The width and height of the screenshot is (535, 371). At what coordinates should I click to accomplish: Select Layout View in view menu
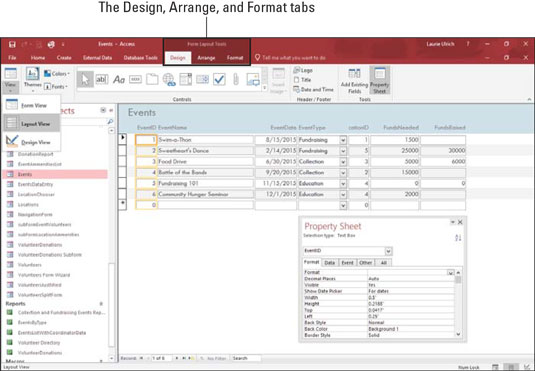31,124
